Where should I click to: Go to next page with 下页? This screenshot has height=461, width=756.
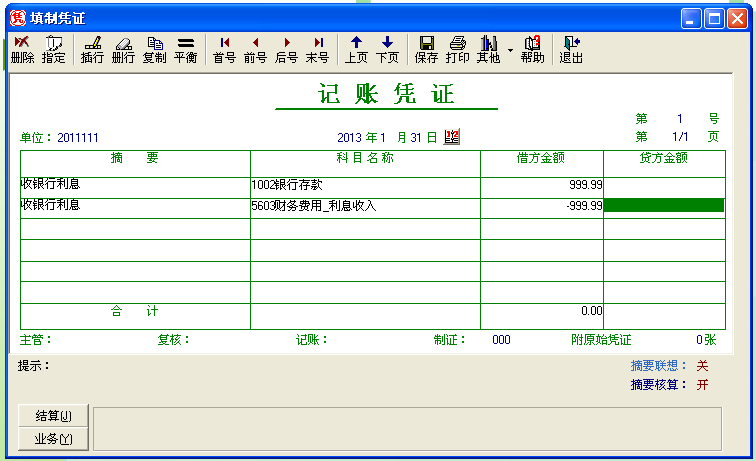387,49
